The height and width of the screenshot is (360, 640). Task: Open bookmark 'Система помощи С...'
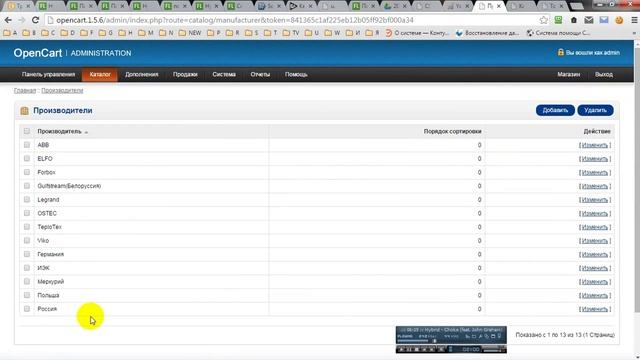(558, 33)
